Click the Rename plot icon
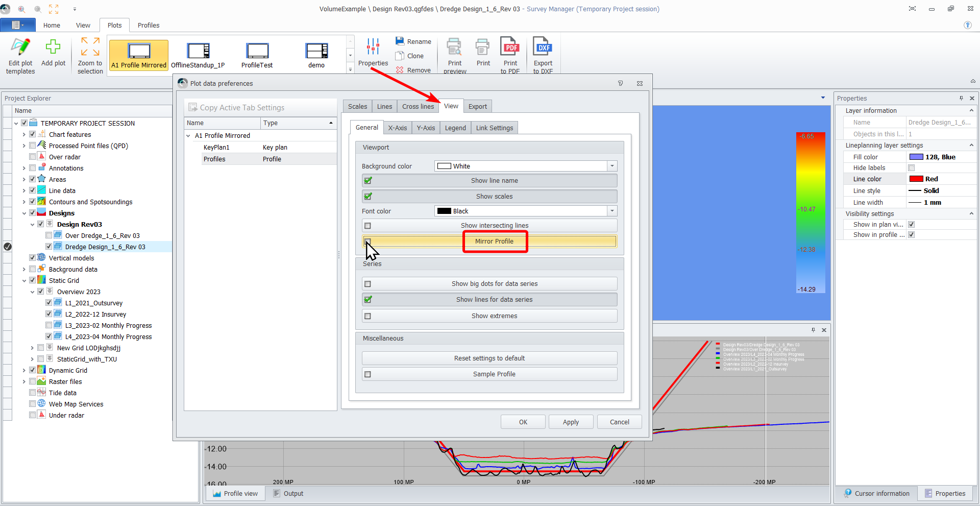Viewport: 980px width, 506px height. coord(400,41)
